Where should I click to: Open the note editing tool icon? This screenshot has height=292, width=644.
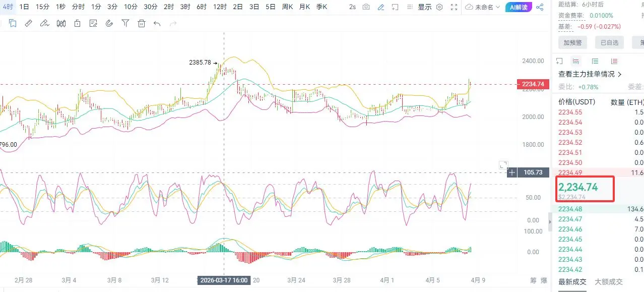coord(93,23)
